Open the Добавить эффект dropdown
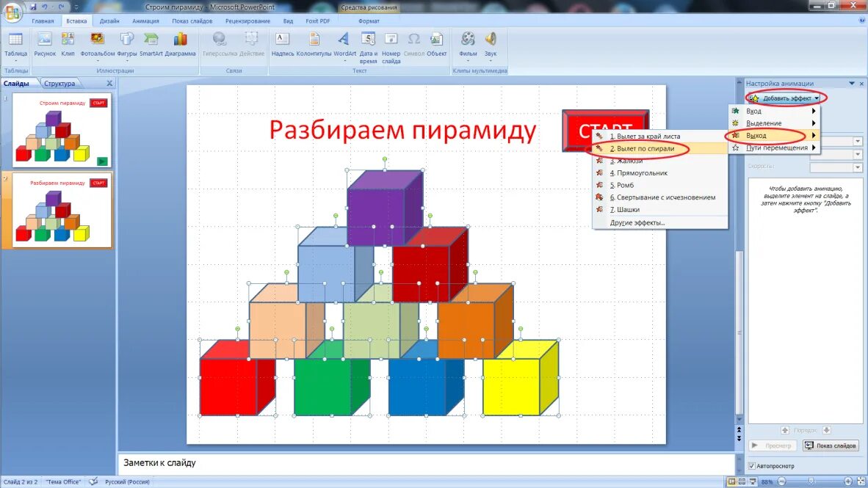Viewport: 868px width, 488px height. 784,98
